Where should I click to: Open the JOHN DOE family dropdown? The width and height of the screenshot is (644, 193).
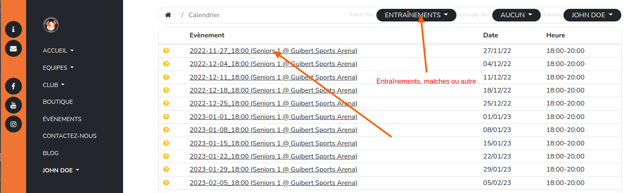tap(592, 15)
